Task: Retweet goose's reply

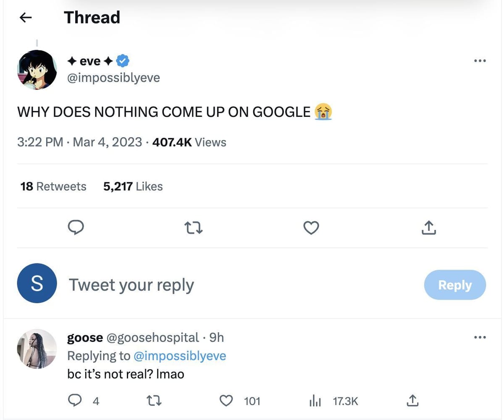Action: coord(154,401)
